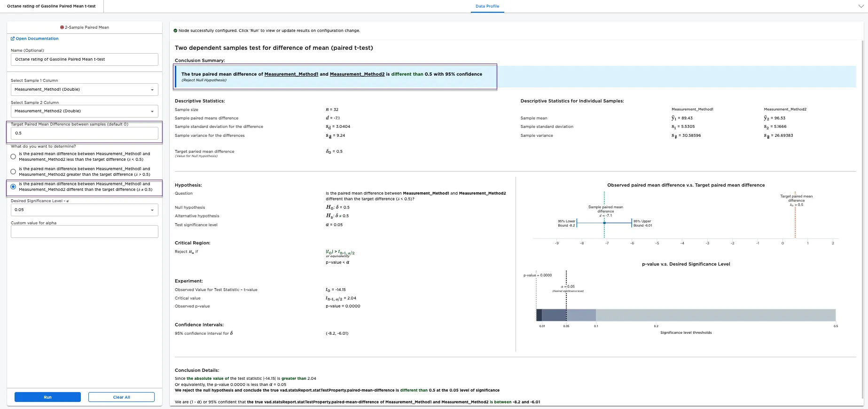The image size is (868, 409).
Task: Click the Custom value for alpha field
Action: pos(85,231)
